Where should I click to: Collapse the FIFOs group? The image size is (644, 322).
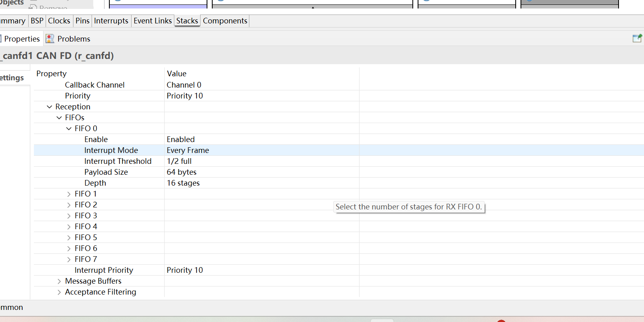[x=59, y=118]
